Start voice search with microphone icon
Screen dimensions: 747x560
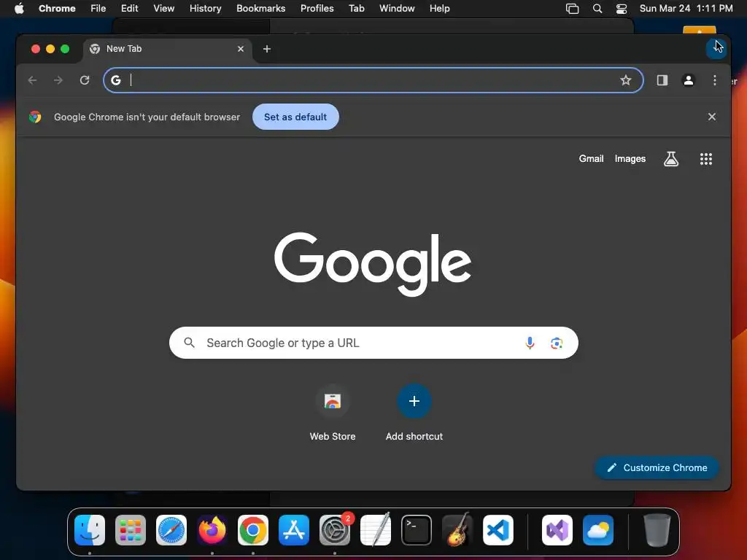pos(530,343)
